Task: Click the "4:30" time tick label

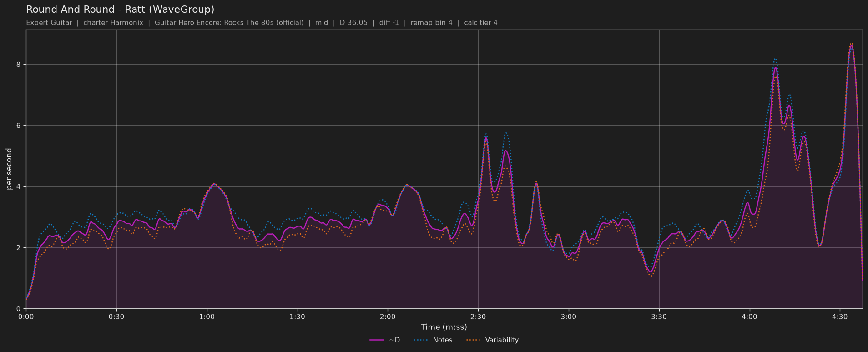Action: point(840,317)
